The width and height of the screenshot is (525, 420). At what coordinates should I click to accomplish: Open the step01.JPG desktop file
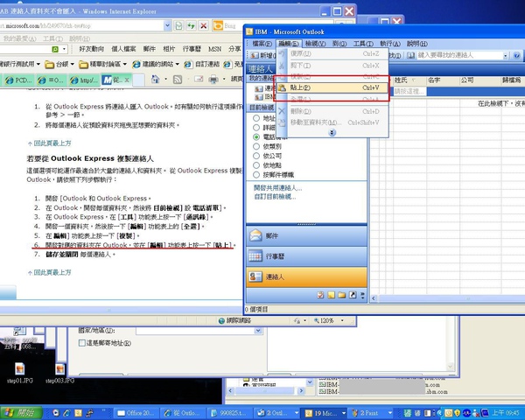click(x=20, y=373)
